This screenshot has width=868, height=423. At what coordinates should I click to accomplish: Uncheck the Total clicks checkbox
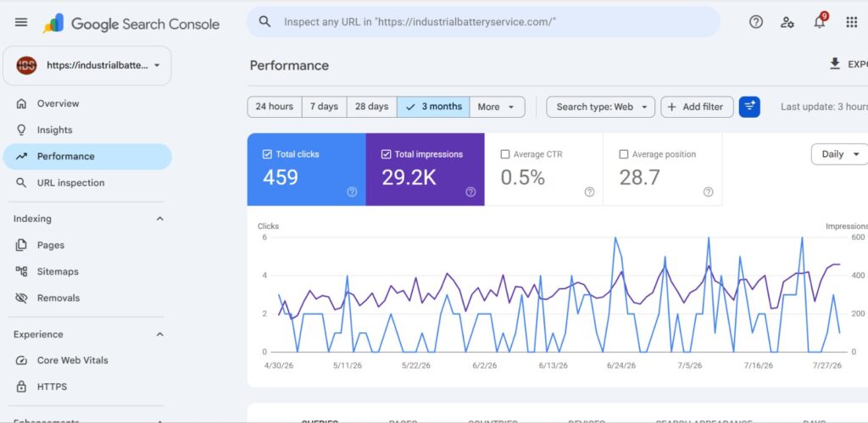pos(267,154)
